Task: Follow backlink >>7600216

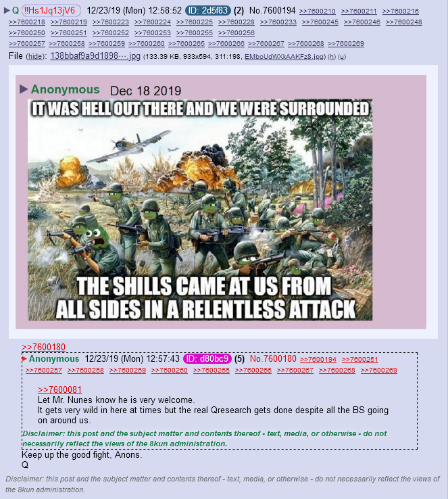Action: click(400, 11)
